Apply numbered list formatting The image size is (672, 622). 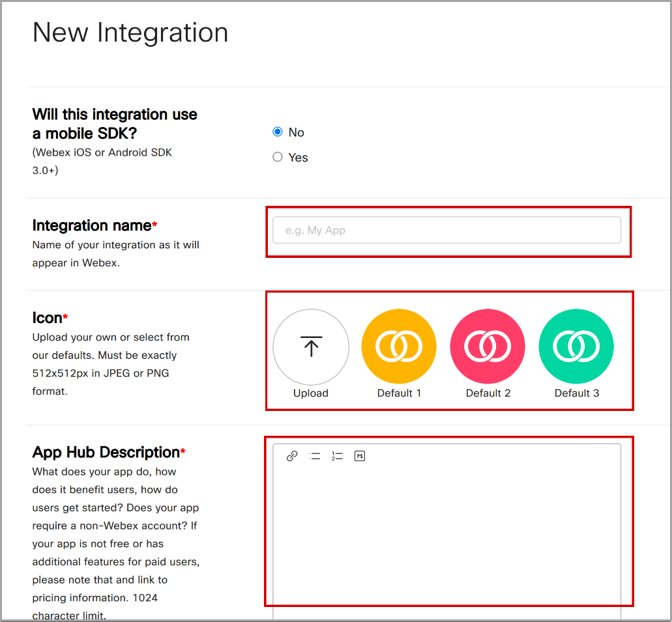pos(337,456)
